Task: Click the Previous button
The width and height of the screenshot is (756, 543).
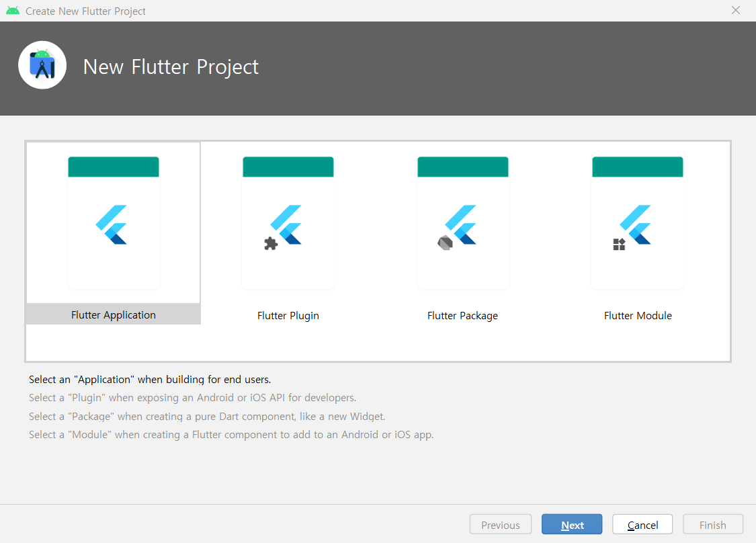Action: point(501,525)
